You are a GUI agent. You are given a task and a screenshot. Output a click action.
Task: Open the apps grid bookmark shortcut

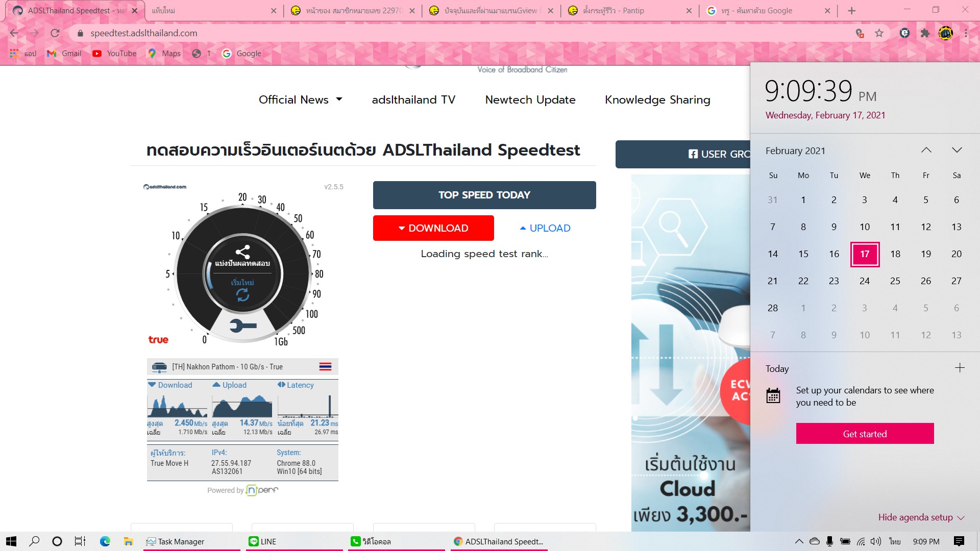tap(23, 54)
